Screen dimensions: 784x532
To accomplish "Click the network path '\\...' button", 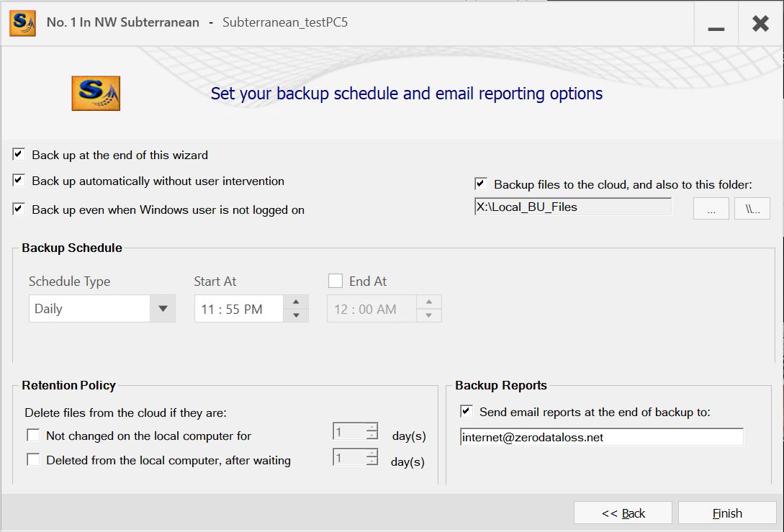I will pos(752,208).
